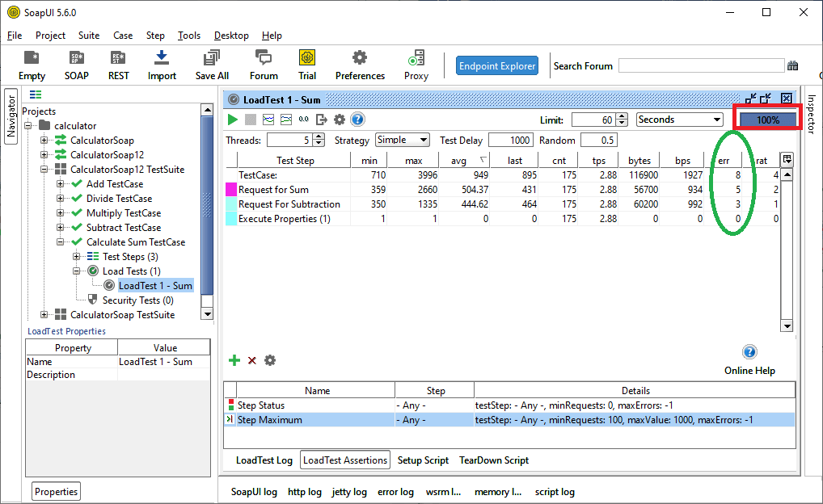Reset statistics with 0.0 icon
Screen dimensions: 823x504
304,120
